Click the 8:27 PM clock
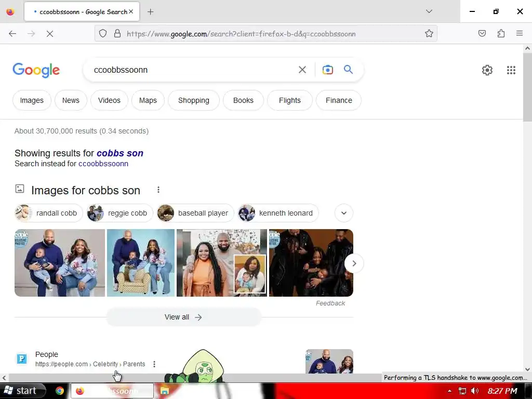This screenshot has height=399, width=532. pos(502,391)
